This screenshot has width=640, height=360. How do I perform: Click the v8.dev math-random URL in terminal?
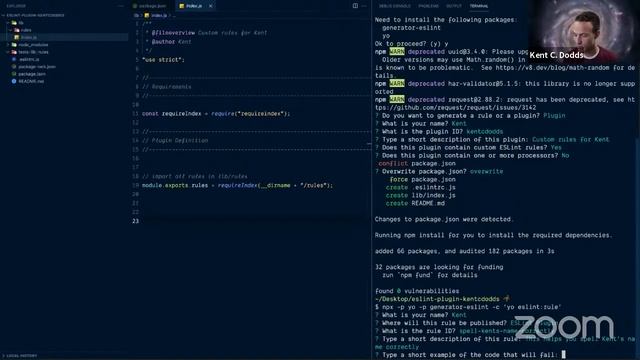coord(552,68)
